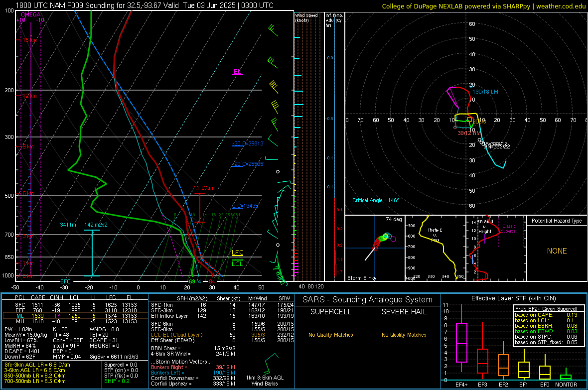Click the Effective Layer STP (with CIN) title
The width and height of the screenshot is (588, 390).
pos(513,298)
